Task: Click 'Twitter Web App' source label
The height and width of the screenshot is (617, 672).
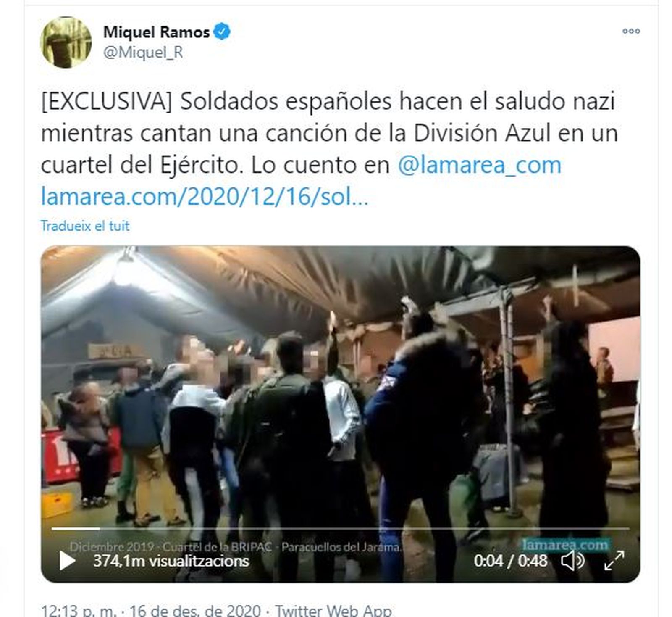Action: (334, 610)
